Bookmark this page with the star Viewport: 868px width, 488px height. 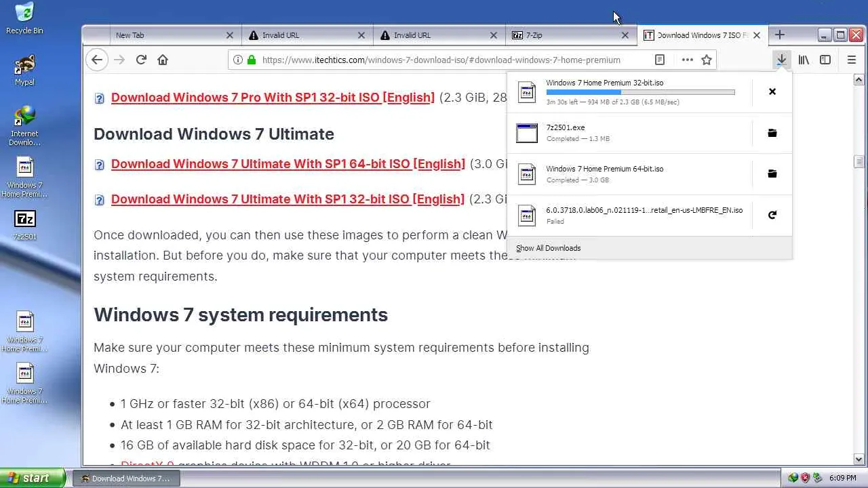707,60
